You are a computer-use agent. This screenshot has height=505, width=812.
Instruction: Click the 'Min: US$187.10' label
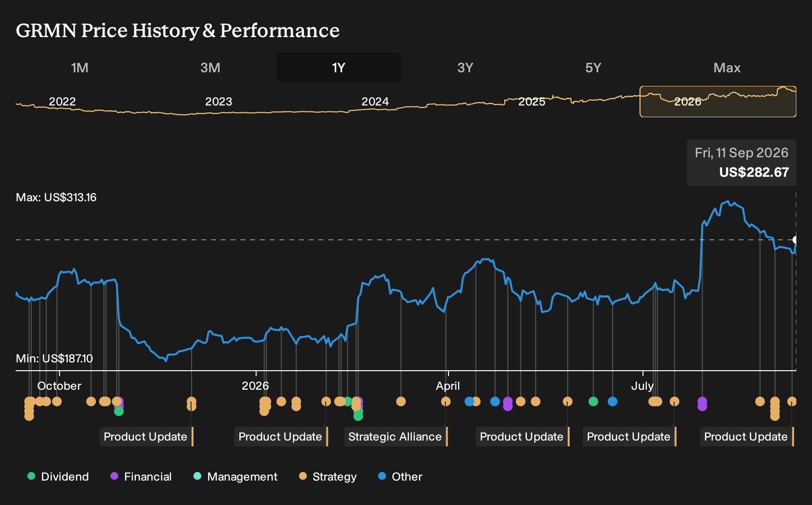54,358
